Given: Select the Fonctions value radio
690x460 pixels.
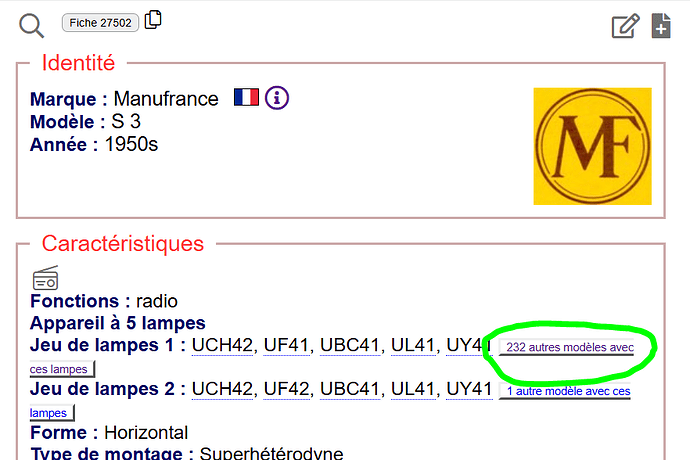Looking at the screenshot, I should click(x=157, y=302).
